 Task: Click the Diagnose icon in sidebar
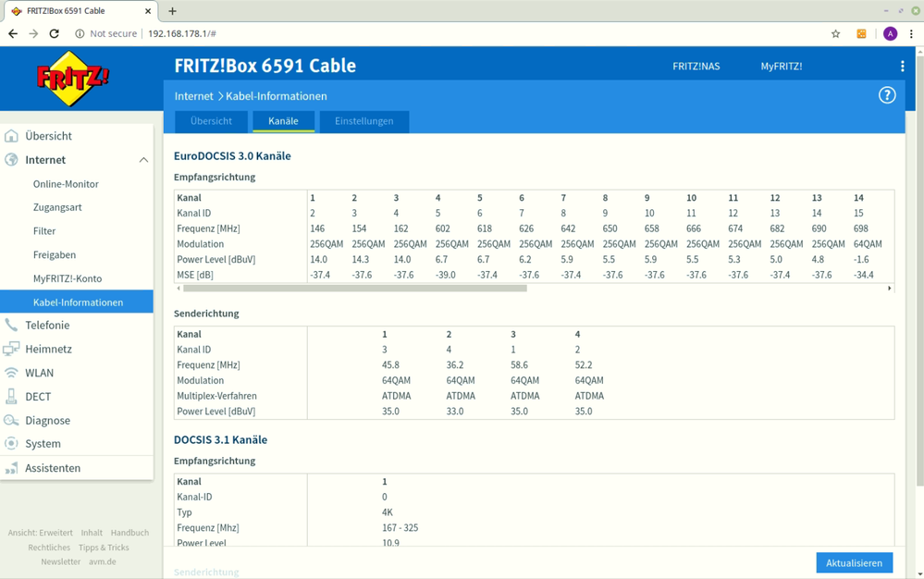point(11,420)
